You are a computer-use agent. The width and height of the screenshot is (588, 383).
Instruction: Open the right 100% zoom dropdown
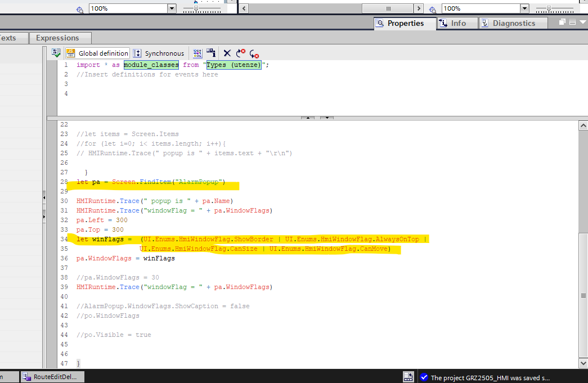(524, 8)
